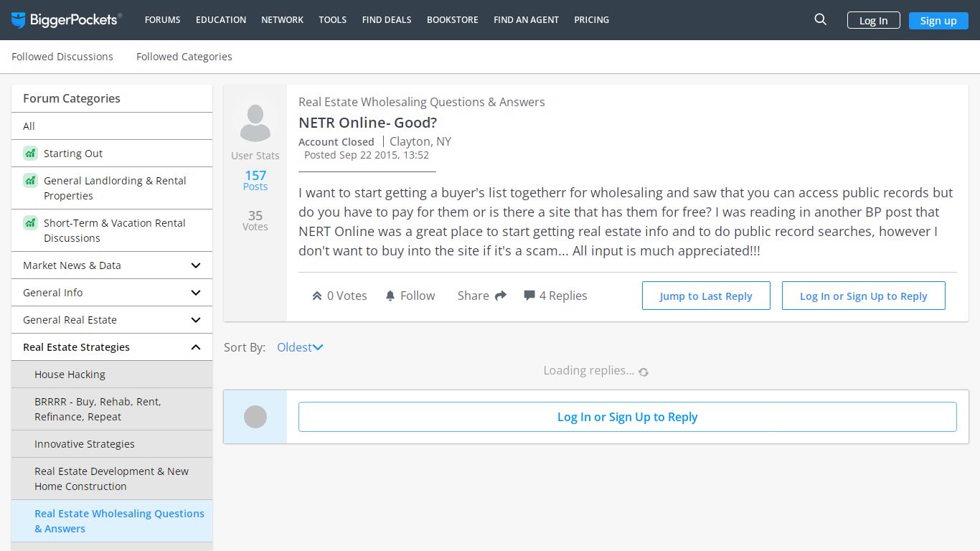Click the Starting Out chart icon
This screenshot has width=980, height=551.
(30, 153)
